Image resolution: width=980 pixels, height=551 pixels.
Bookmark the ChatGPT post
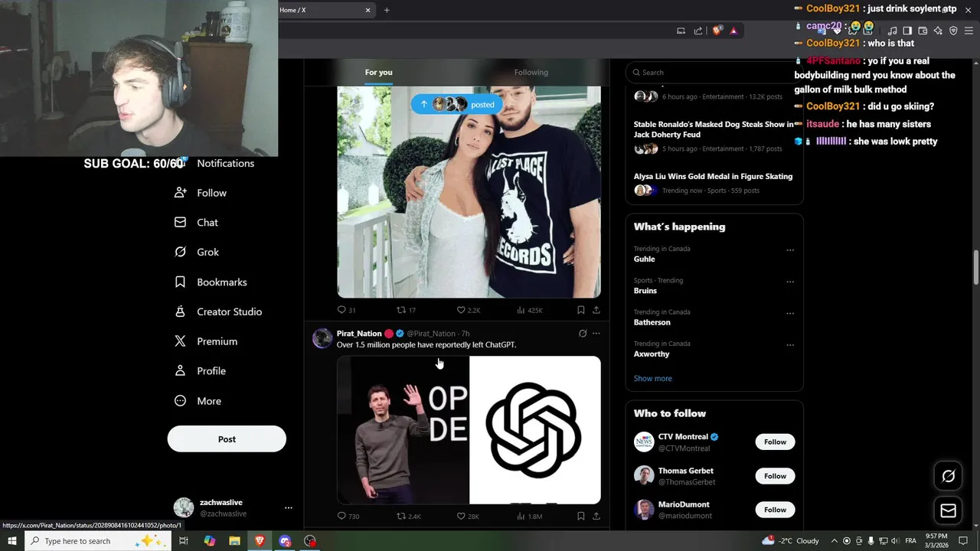580,516
